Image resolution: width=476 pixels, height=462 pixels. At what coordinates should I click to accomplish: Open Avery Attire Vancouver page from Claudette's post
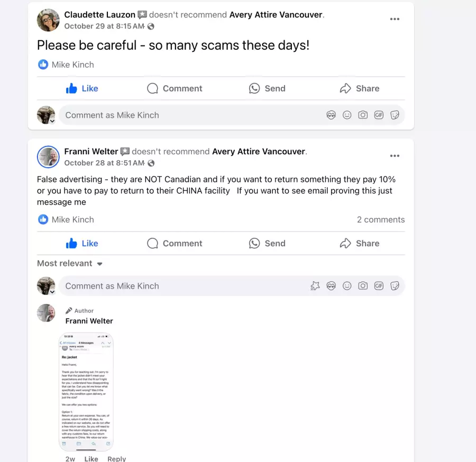click(276, 15)
